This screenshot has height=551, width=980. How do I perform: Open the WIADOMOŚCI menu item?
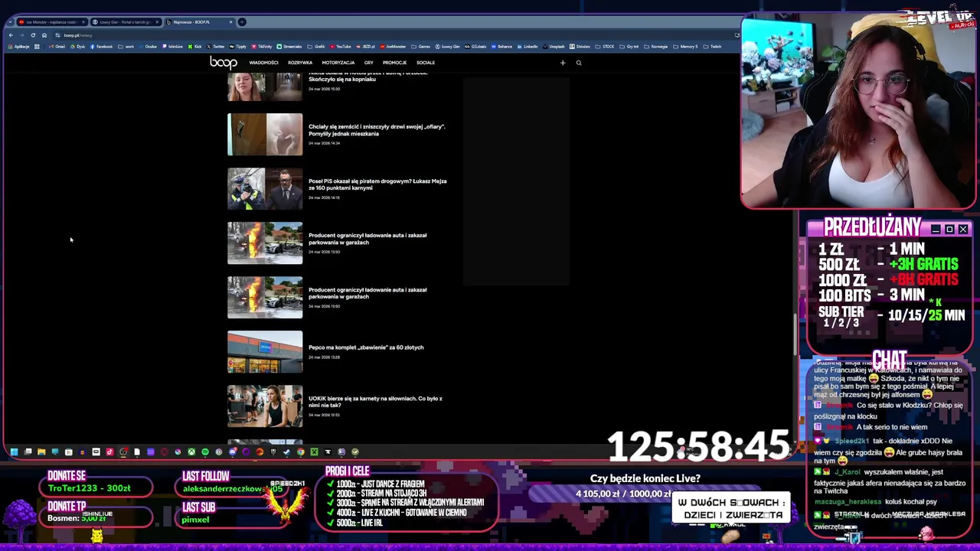click(x=263, y=63)
